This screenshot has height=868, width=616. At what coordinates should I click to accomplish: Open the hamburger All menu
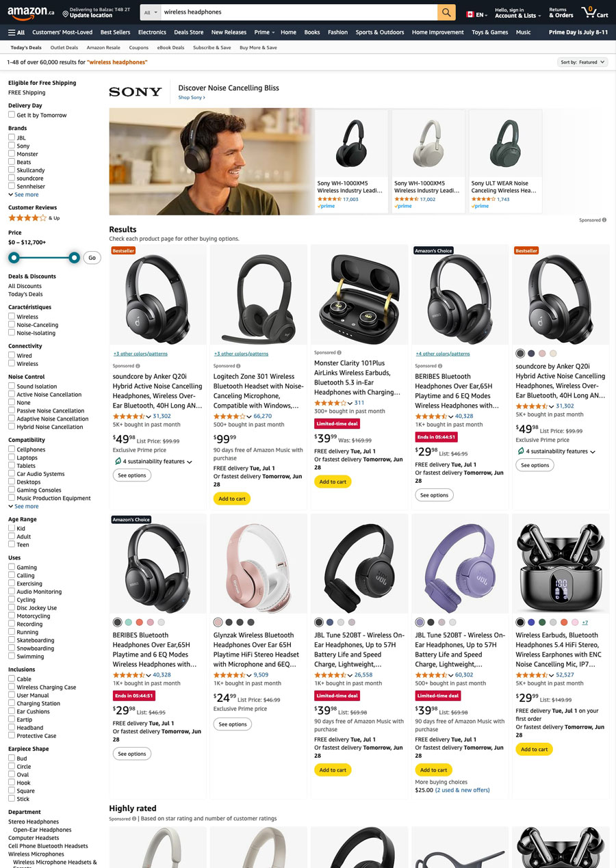point(16,32)
